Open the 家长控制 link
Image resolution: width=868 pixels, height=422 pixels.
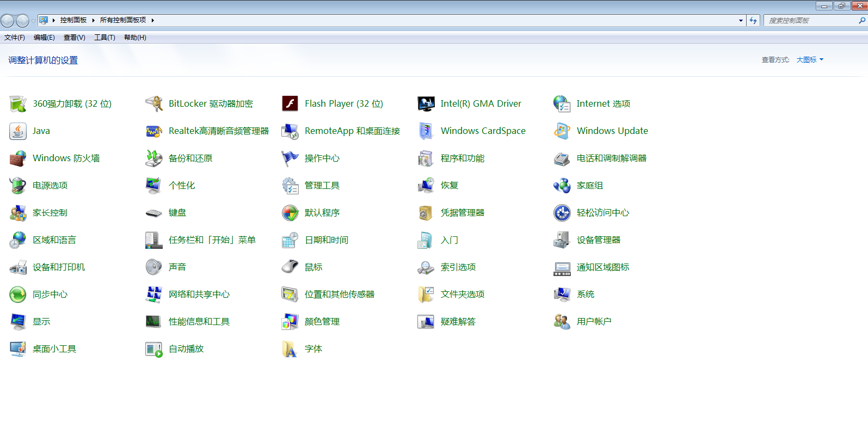coord(50,212)
